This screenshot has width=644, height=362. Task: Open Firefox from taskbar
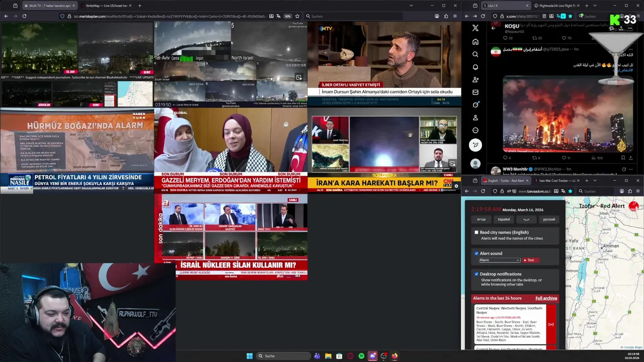click(x=394, y=356)
